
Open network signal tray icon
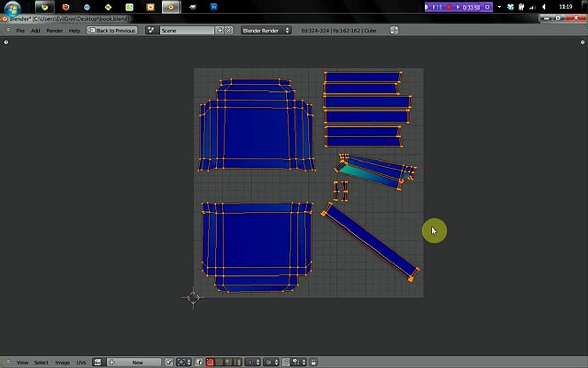click(532, 7)
